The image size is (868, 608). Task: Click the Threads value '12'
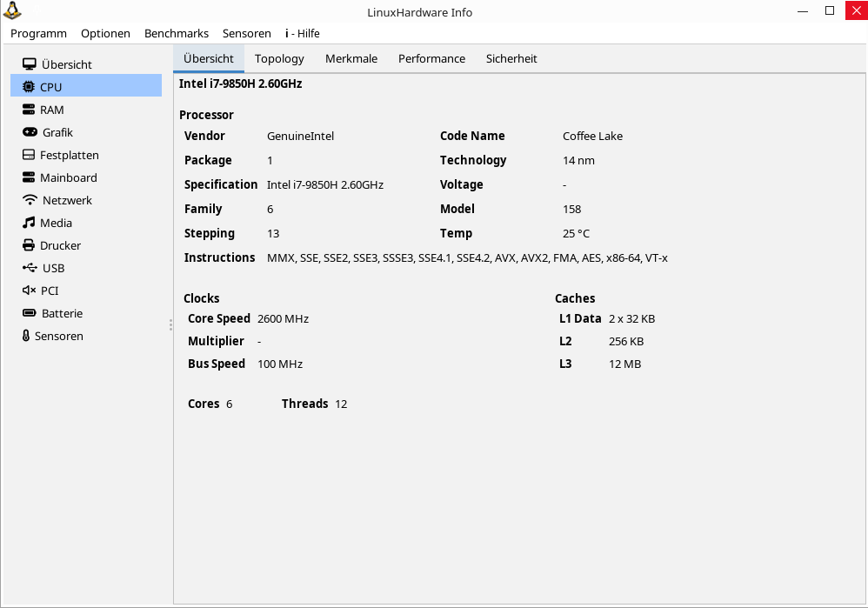point(342,404)
